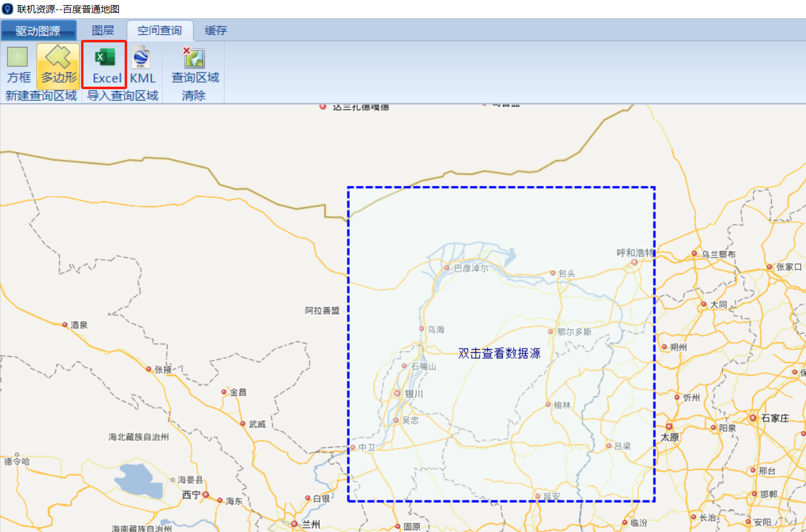Viewport: 806px width, 532px height.
Task: Click the 西宁 city label
Action: click(x=191, y=495)
